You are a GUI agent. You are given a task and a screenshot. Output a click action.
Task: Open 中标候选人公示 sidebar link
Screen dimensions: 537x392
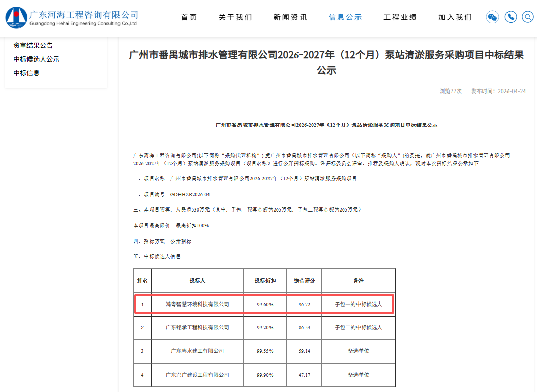coord(36,59)
